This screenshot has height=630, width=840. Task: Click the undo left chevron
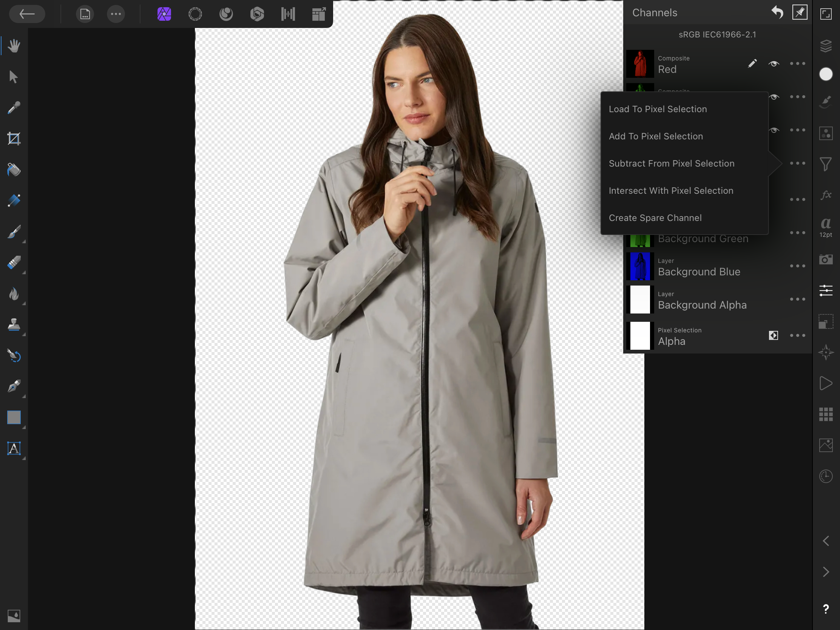pyautogui.click(x=826, y=541)
